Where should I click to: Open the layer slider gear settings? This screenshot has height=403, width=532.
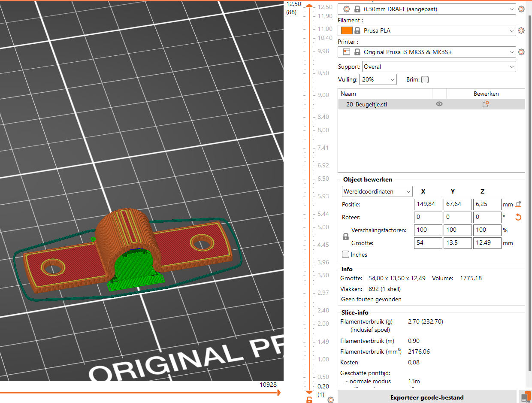[330, 399]
